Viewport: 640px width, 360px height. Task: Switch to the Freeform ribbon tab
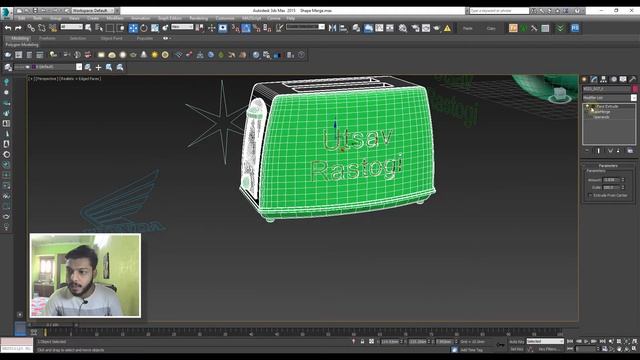[x=47, y=38]
